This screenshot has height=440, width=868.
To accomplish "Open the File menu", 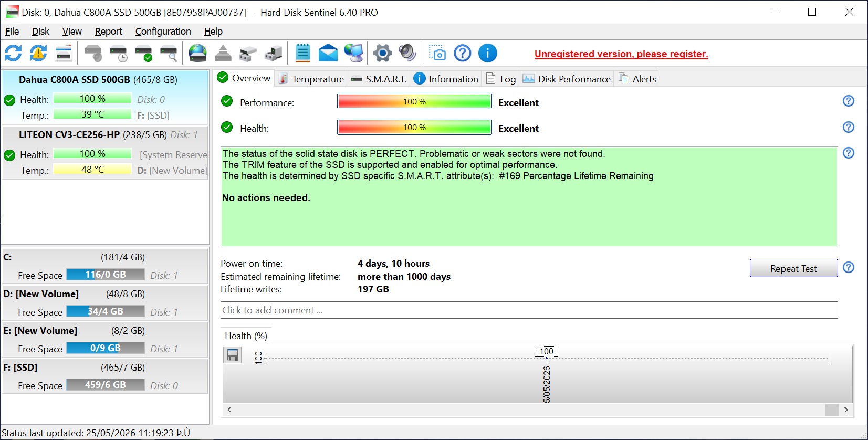I will click(12, 32).
